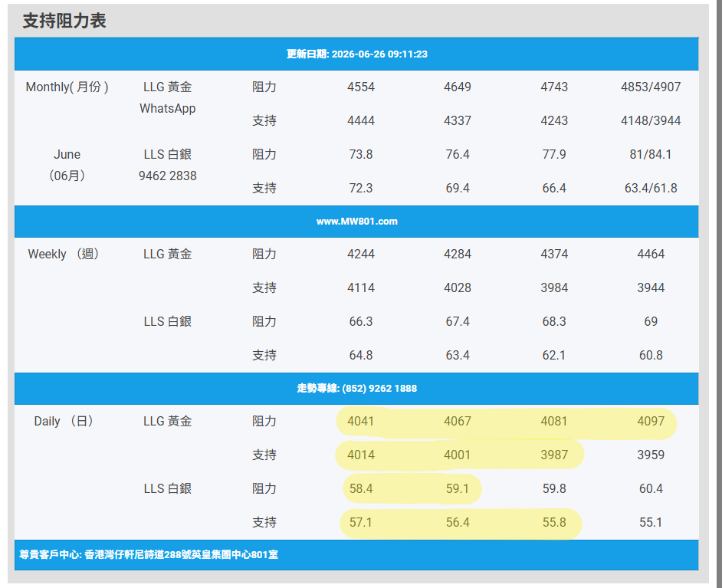
Task: Select daily gold support value 4014
Action: point(361,455)
